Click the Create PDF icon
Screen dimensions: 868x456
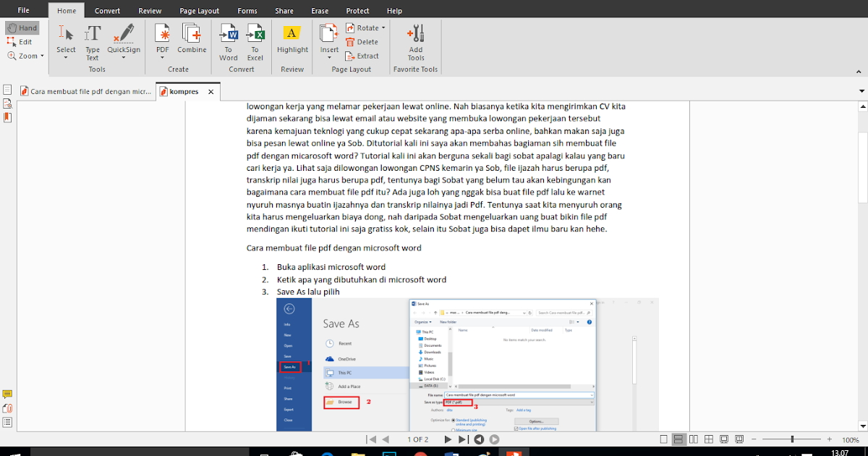(x=163, y=33)
